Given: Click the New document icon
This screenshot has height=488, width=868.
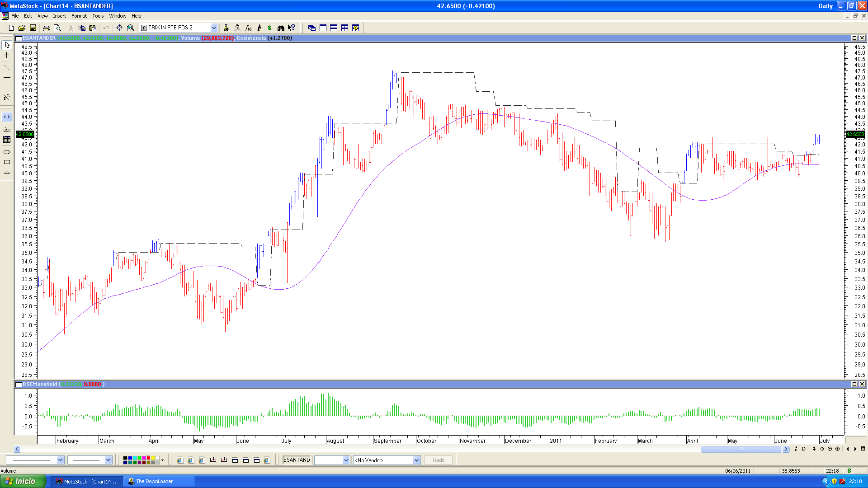Looking at the screenshot, I should 11,28.
